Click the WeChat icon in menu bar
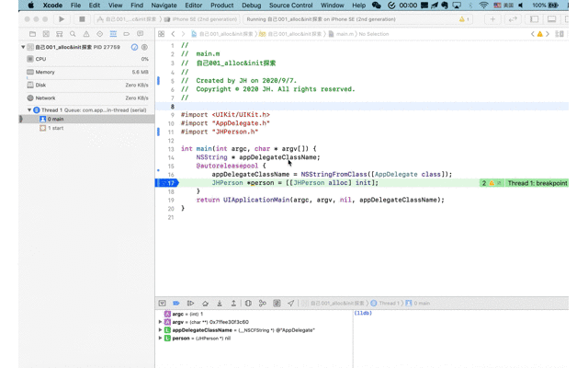Image resolution: width=588 pixels, height=368 pixels. coord(376,6)
